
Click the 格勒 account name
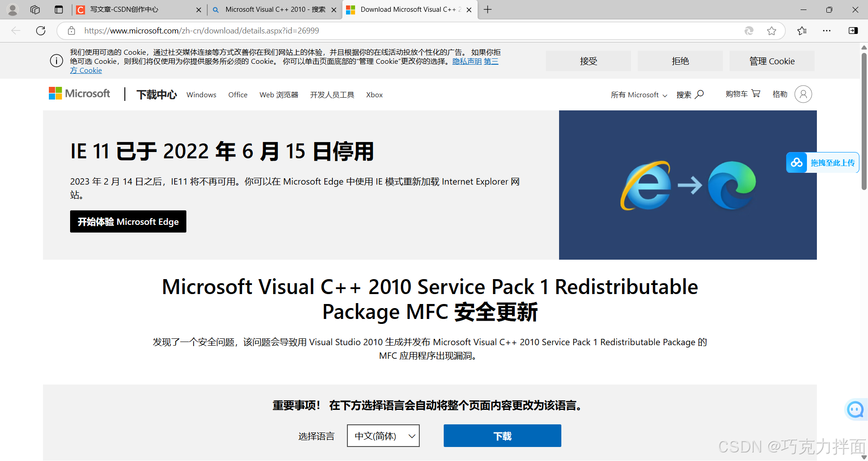coord(780,94)
